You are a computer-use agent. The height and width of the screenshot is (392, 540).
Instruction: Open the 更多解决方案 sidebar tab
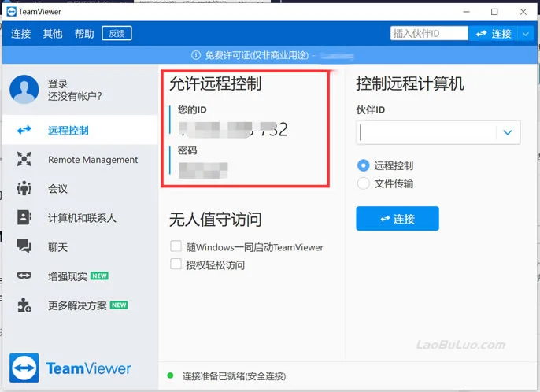(80, 305)
